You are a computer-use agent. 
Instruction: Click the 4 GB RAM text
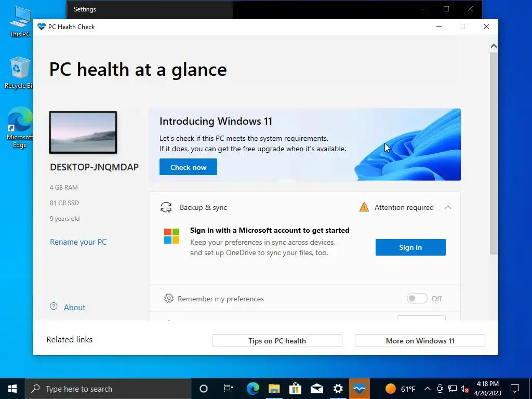click(x=64, y=187)
